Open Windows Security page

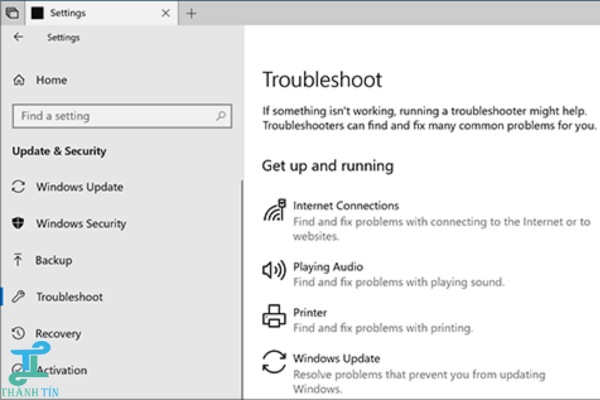pos(81,224)
